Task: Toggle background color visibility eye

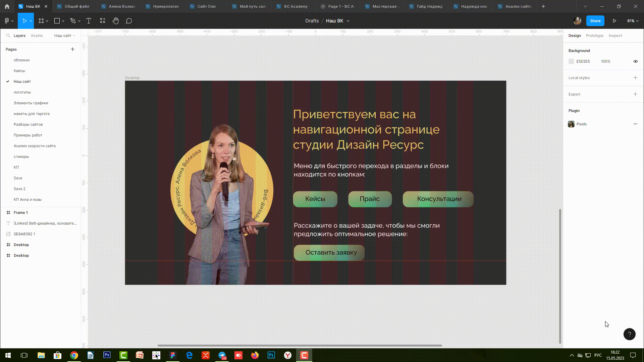Action: pyautogui.click(x=635, y=61)
